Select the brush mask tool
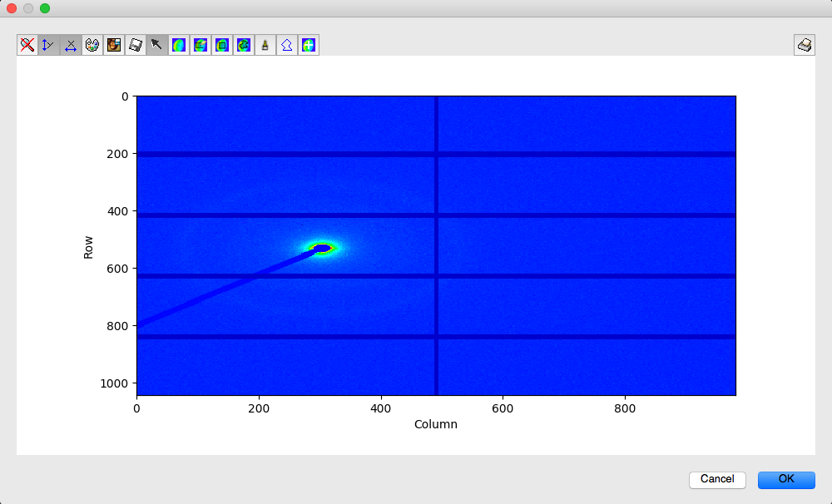Screen dimensions: 832x504 (265, 45)
